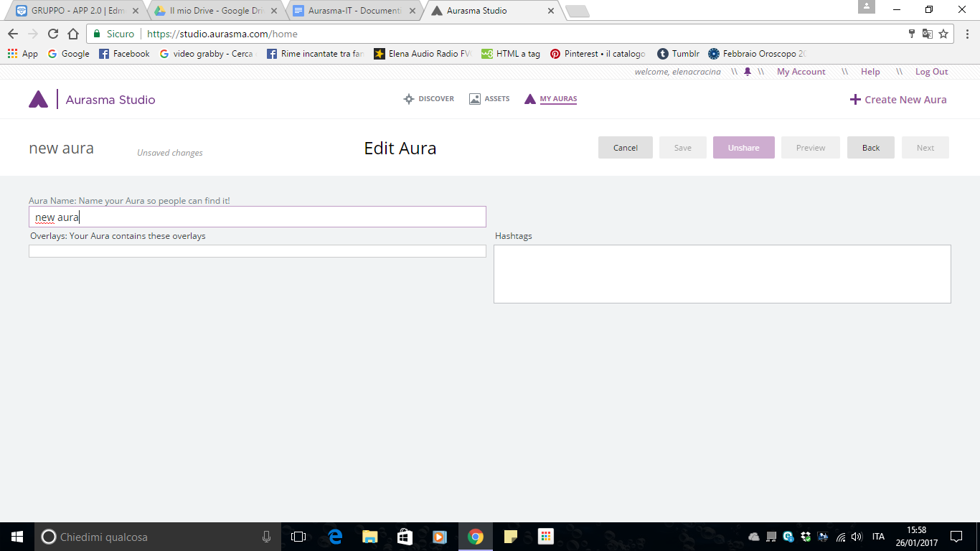Open HTML a tag bookmark
980x551 pixels.
click(511, 54)
